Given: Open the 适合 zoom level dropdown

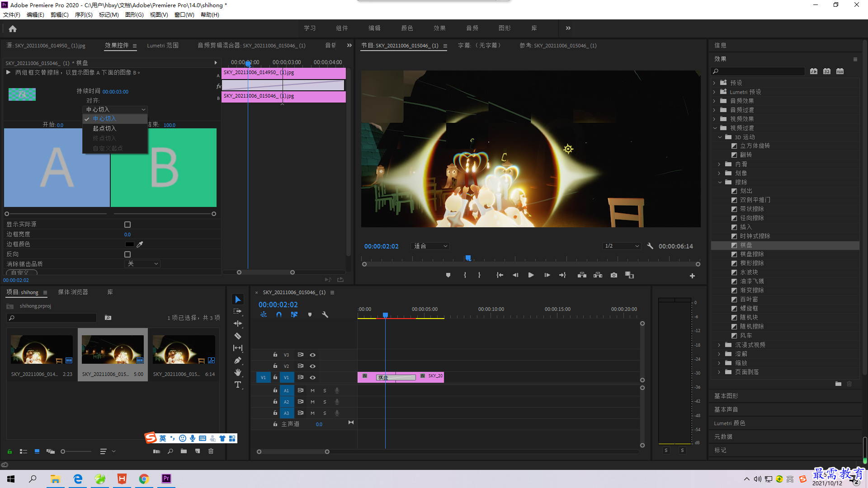Looking at the screenshot, I should [x=430, y=246].
